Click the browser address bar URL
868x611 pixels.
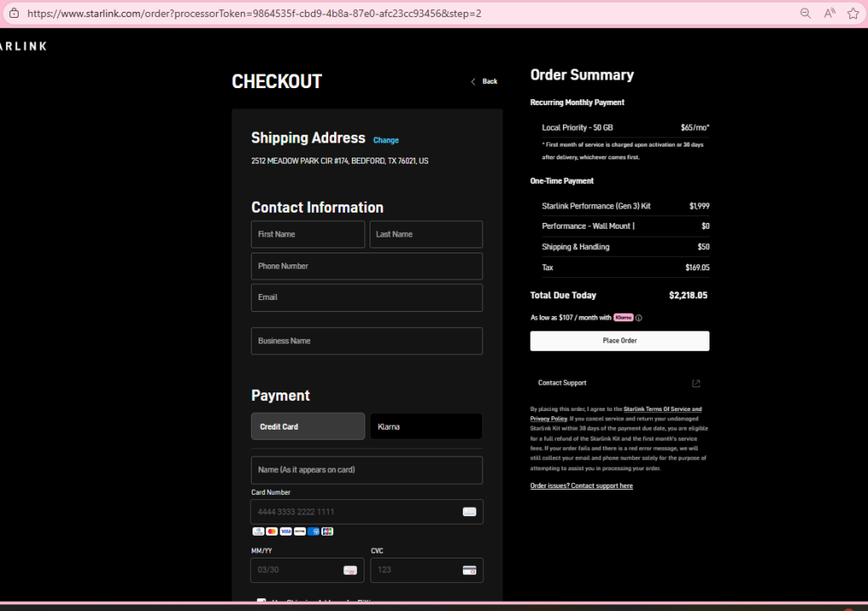point(254,14)
